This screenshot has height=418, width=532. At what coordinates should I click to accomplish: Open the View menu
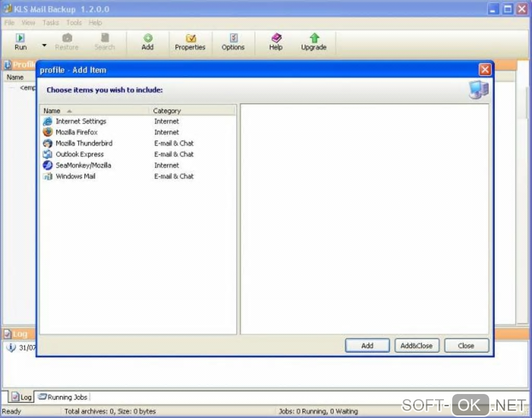pos(28,23)
